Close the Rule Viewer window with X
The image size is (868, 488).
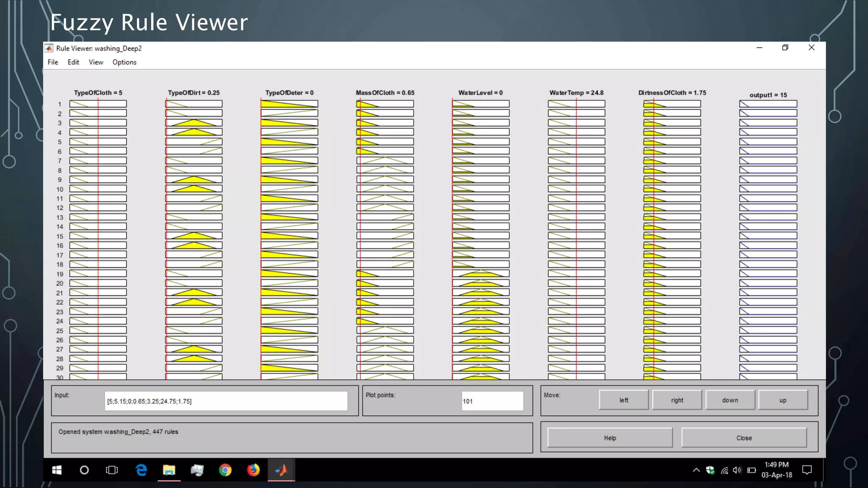pyautogui.click(x=811, y=48)
